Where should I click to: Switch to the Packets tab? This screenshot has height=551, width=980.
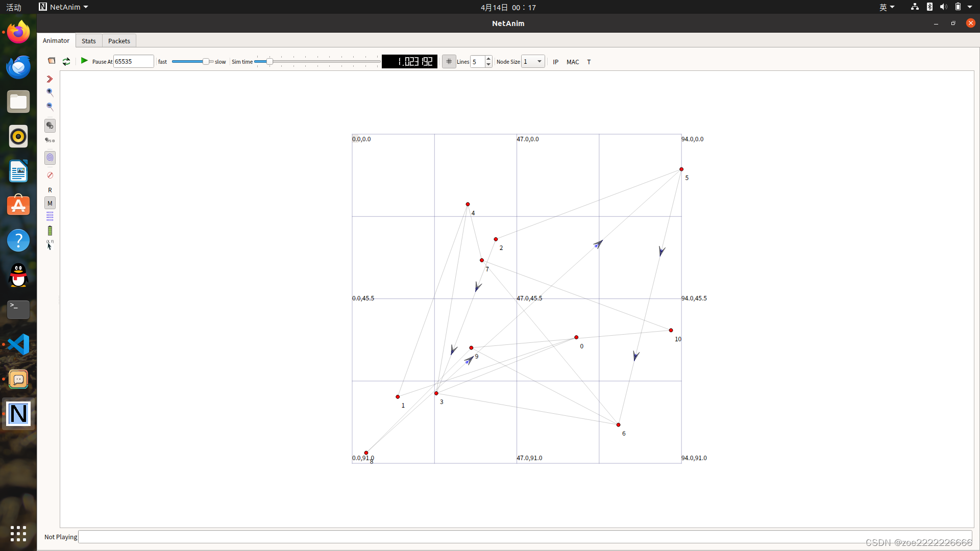coord(119,41)
